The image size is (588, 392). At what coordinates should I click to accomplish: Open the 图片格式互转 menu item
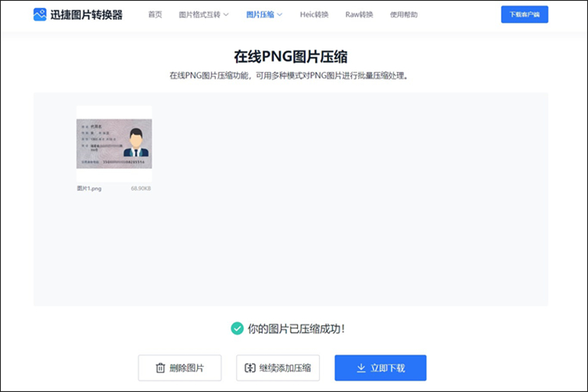(x=199, y=15)
